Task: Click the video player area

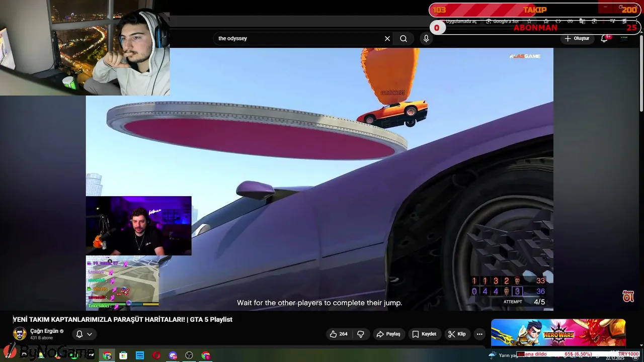Action: pyautogui.click(x=319, y=179)
